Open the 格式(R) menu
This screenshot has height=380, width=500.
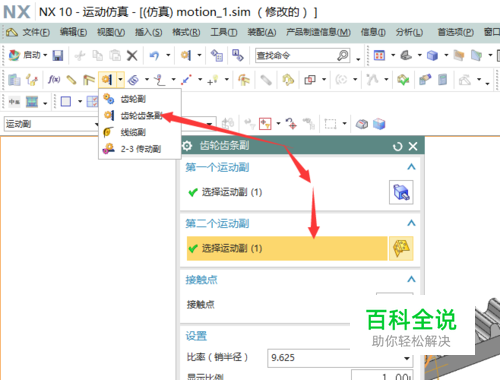point(186,32)
